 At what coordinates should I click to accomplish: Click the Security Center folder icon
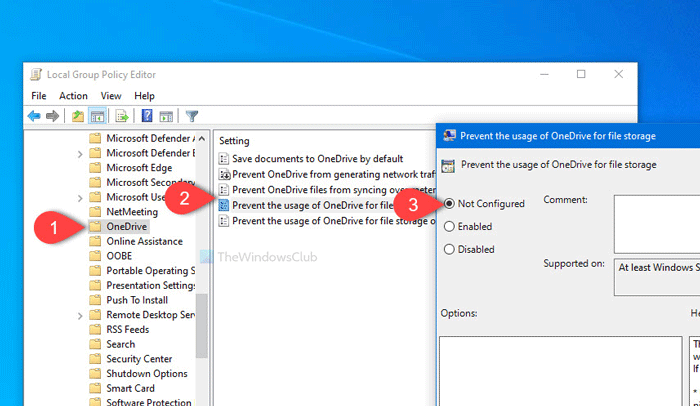95,359
